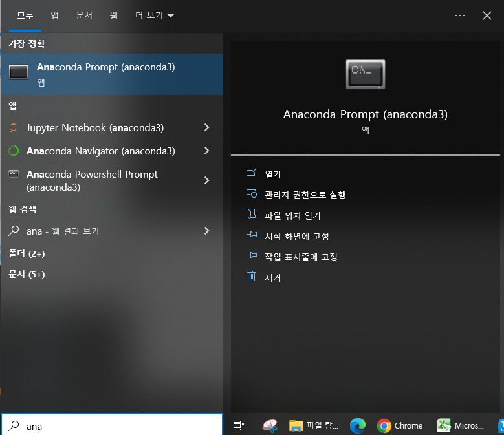Choose 관리자 권한으로 실행
Image resolution: width=504 pixels, height=435 pixels.
(x=305, y=195)
